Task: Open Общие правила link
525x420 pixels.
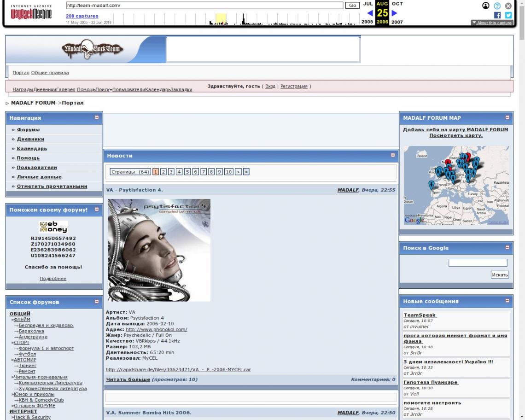Action: 50,73
